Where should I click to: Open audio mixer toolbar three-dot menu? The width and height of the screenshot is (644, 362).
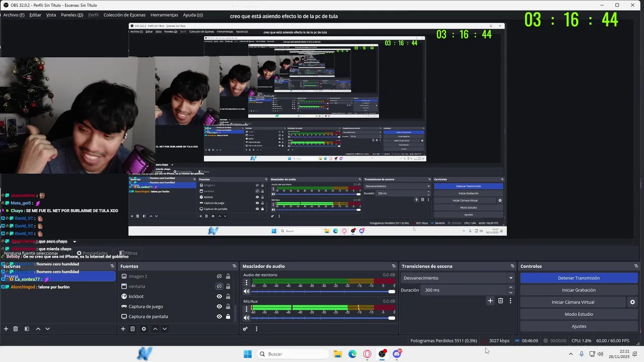(256, 329)
